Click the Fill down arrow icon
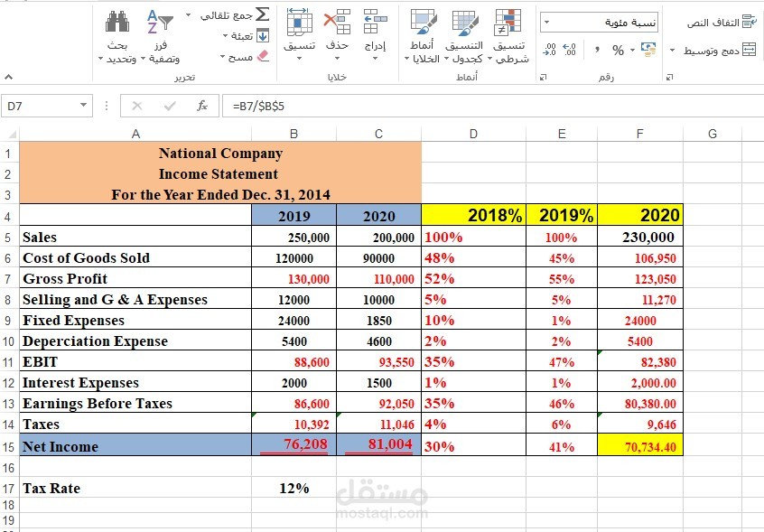Image resolution: width=764 pixels, height=532 pixels. [x=263, y=35]
